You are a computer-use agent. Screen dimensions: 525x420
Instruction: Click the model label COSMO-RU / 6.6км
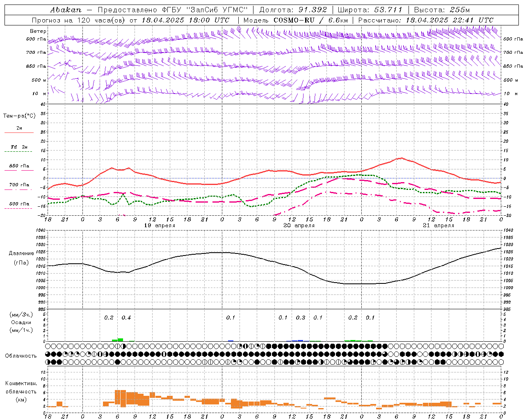pyautogui.click(x=310, y=20)
